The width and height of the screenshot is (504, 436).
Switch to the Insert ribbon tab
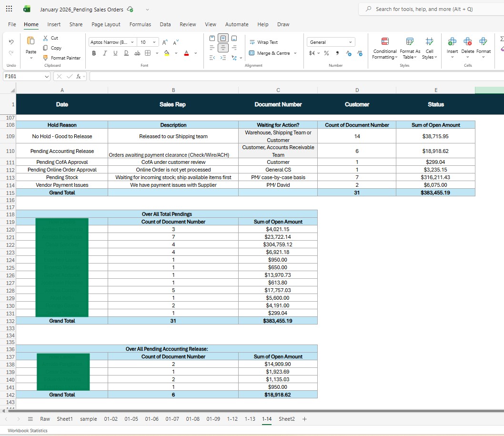(x=54, y=24)
